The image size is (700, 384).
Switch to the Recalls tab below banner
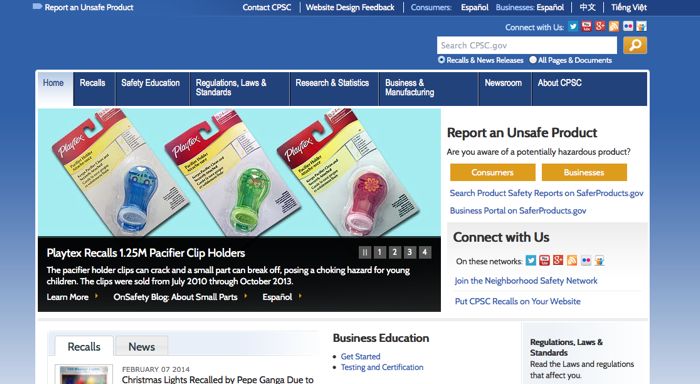[84, 346]
